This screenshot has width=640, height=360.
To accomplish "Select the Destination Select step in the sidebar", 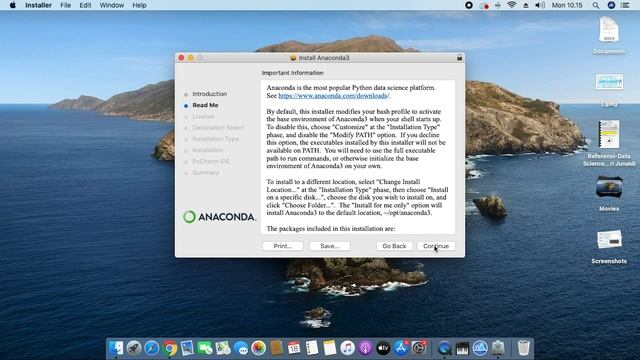I will pyautogui.click(x=218, y=128).
